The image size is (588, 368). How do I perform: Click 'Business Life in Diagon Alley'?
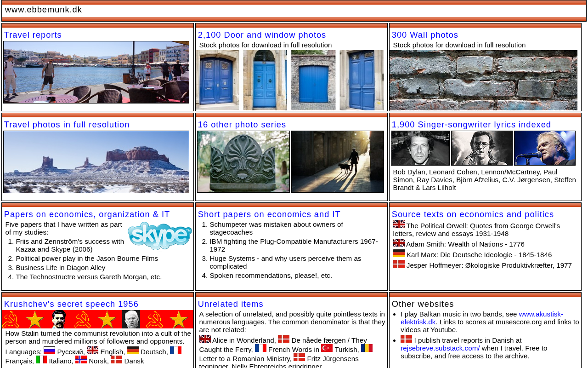click(x=61, y=268)
